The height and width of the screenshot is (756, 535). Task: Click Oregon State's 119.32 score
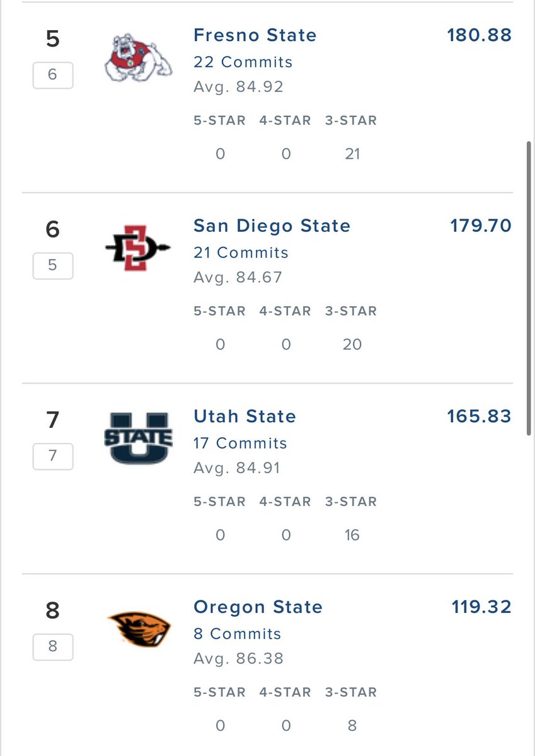tap(482, 607)
